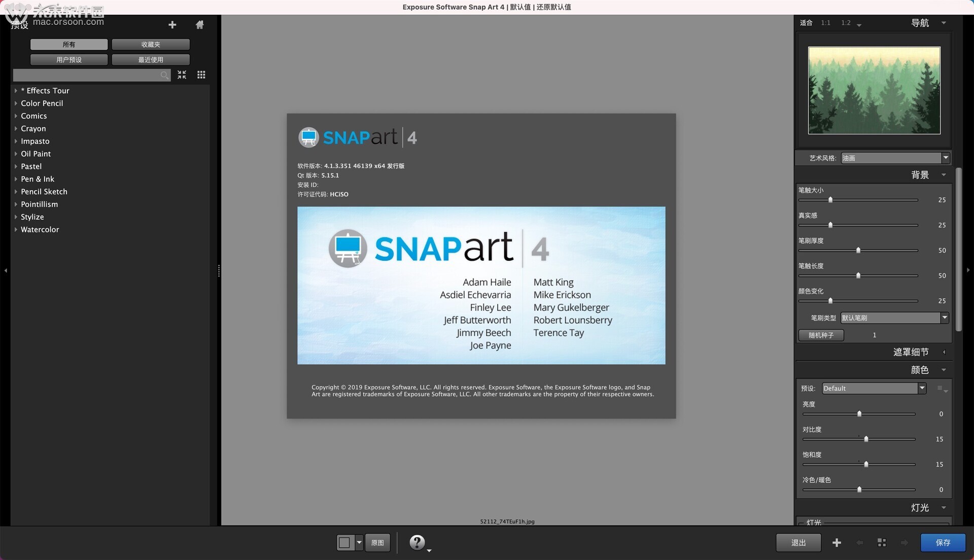
Task: Select the 收藏夹 favorites filter
Action: (x=151, y=45)
